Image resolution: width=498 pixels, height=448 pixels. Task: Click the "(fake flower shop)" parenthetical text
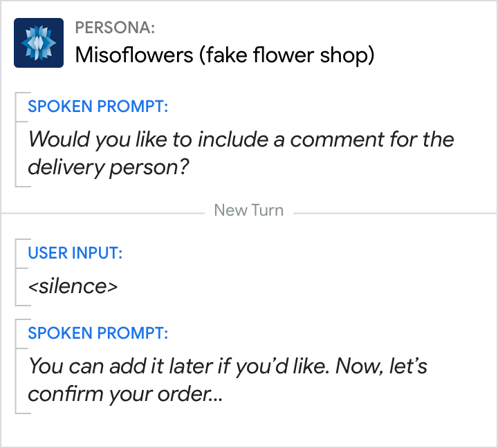[x=286, y=55]
